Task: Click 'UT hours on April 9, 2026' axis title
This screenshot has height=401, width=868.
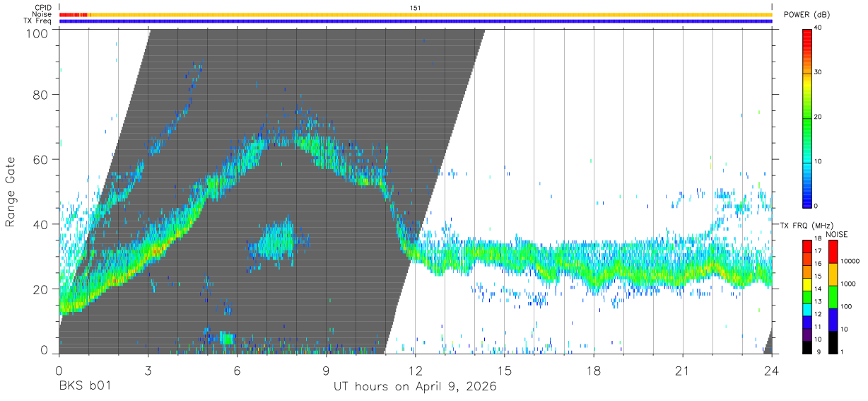Action: point(415,387)
